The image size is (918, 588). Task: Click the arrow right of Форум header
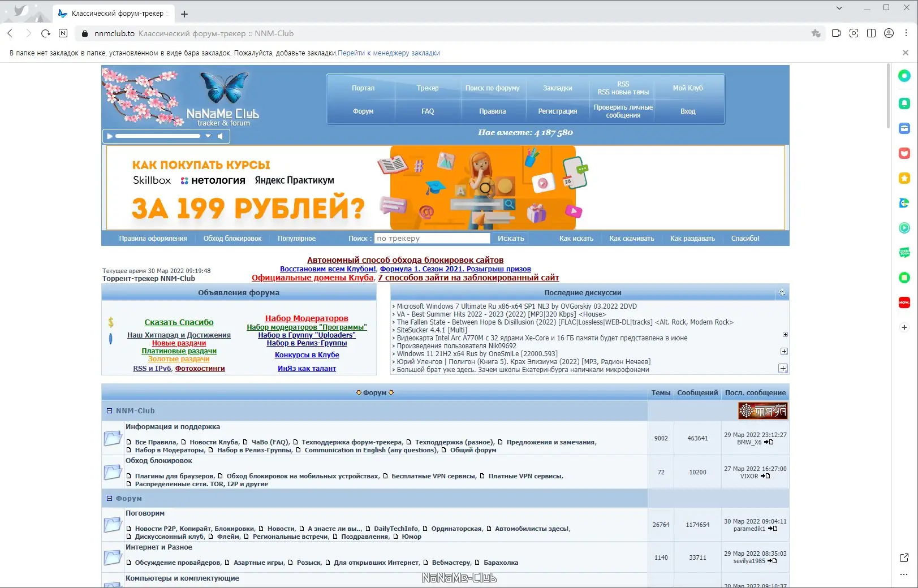pyautogui.click(x=391, y=393)
